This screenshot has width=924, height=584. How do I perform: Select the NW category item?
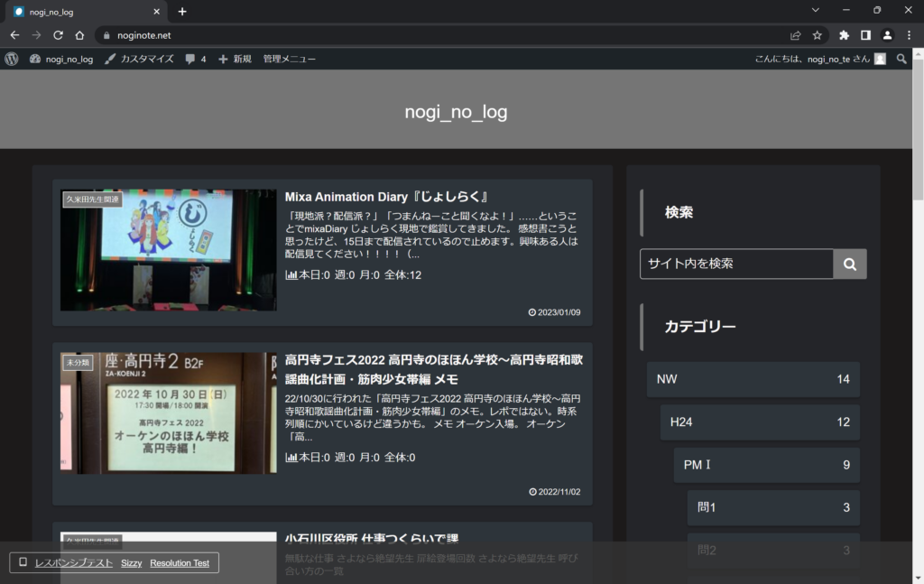pos(753,379)
